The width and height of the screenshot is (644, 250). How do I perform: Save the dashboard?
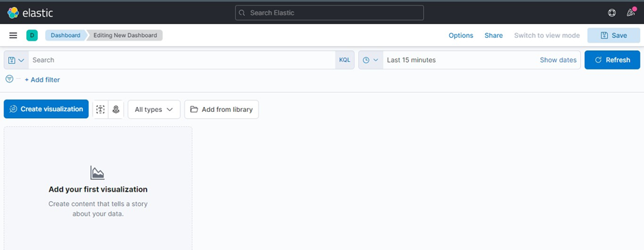pyautogui.click(x=614, y=35)
